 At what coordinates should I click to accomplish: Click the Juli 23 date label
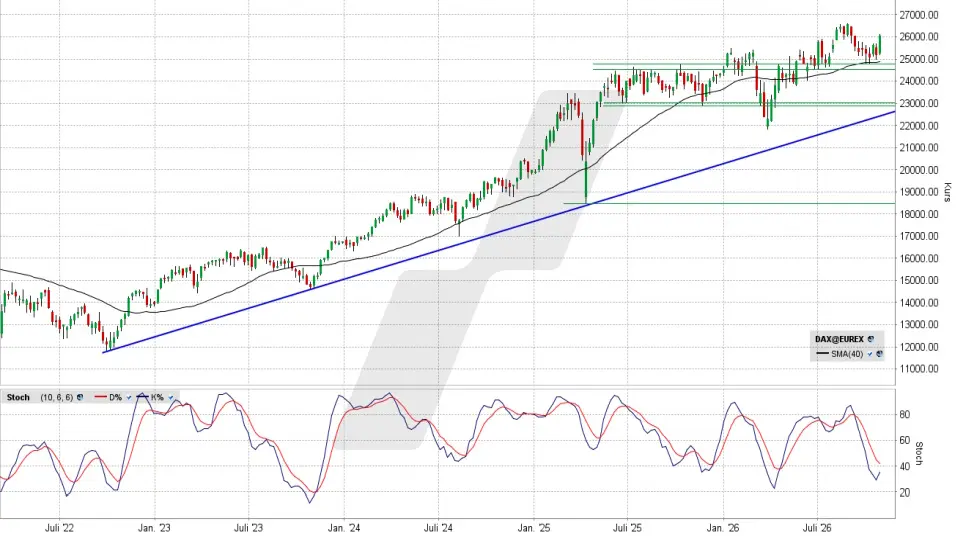pos(249,528)
